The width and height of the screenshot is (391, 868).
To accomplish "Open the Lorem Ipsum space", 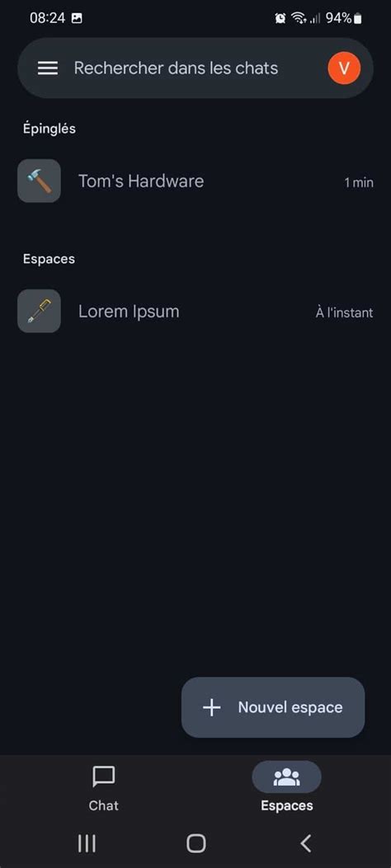I will [x=195, y=311].
